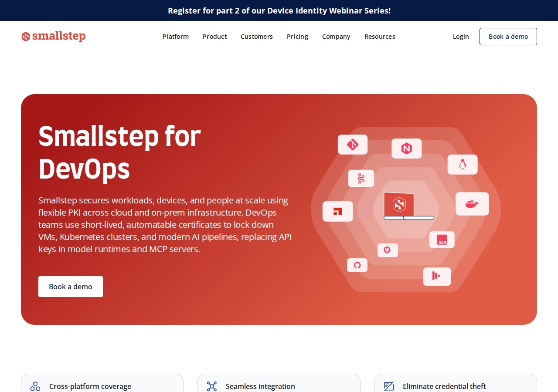Click the paragraph starting "Smallstep secures workloads"
558x392 pixels.
point(165,225)
